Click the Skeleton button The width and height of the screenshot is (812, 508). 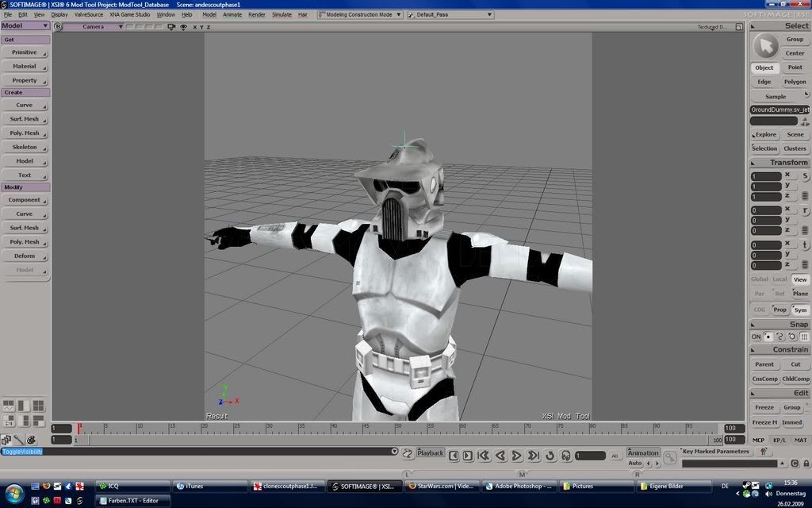[x=25, y=147]
